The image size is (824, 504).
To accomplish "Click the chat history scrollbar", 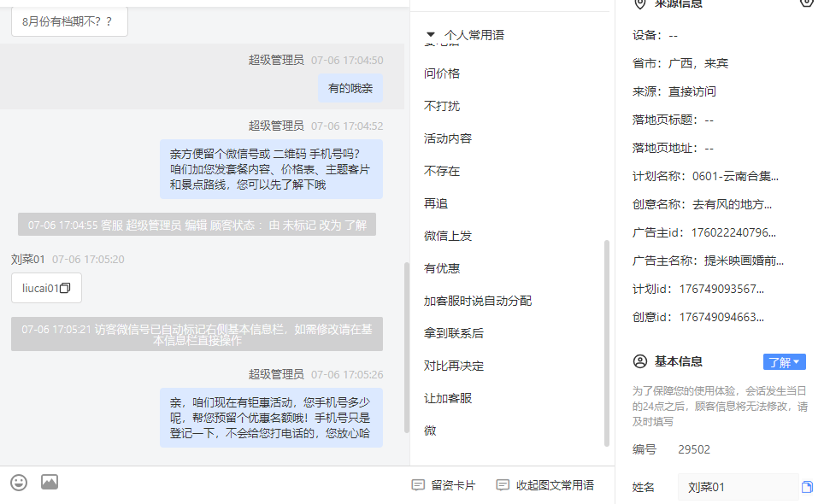I will 406,348.
